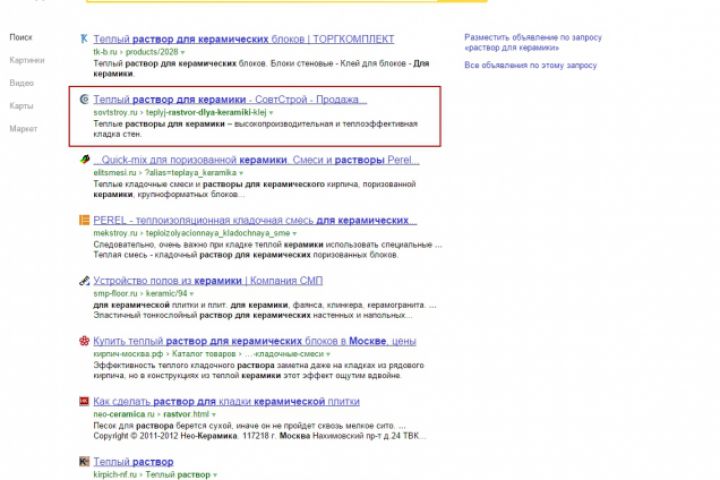This screenshot has height=480, width=720.
Task: Expand dropdown arrow after tk-b.ru products/2028
Action: tap(183, 52)
